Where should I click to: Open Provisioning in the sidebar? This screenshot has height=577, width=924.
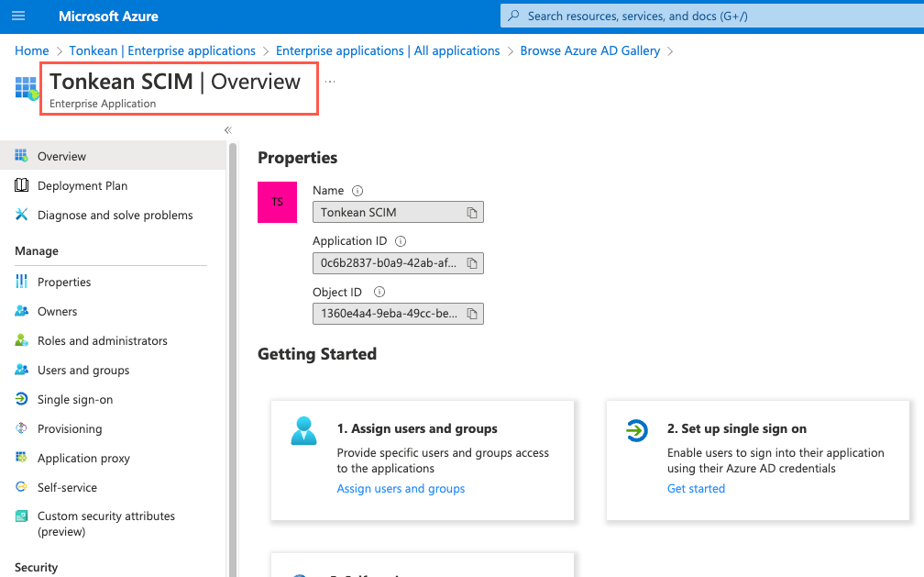[x=70, y=428]
